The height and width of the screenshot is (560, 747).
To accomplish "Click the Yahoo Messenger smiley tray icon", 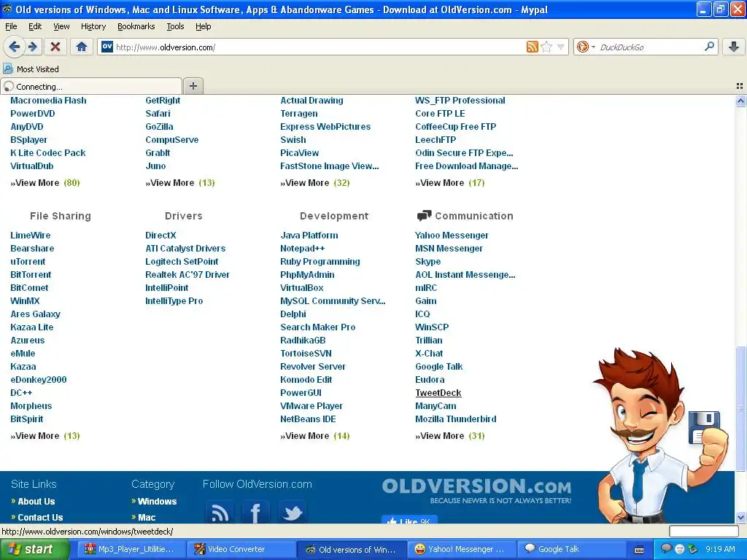I will coord(680,549).
